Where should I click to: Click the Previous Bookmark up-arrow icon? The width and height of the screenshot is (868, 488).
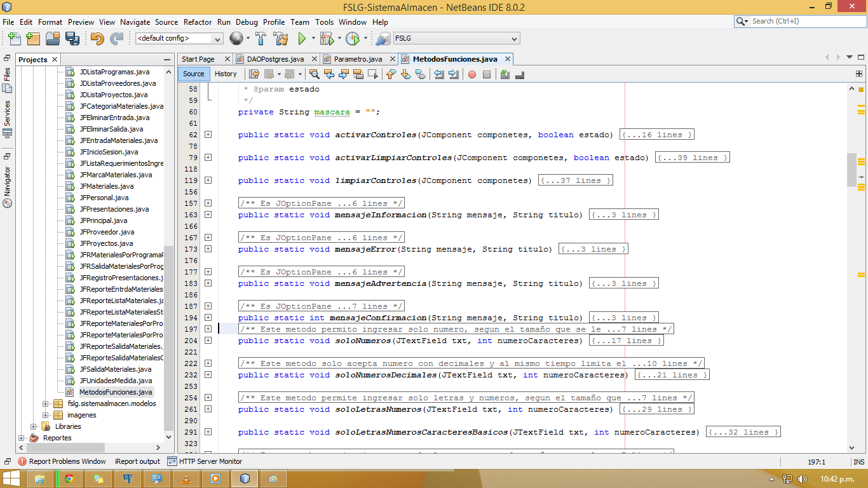tap(391, 74)
